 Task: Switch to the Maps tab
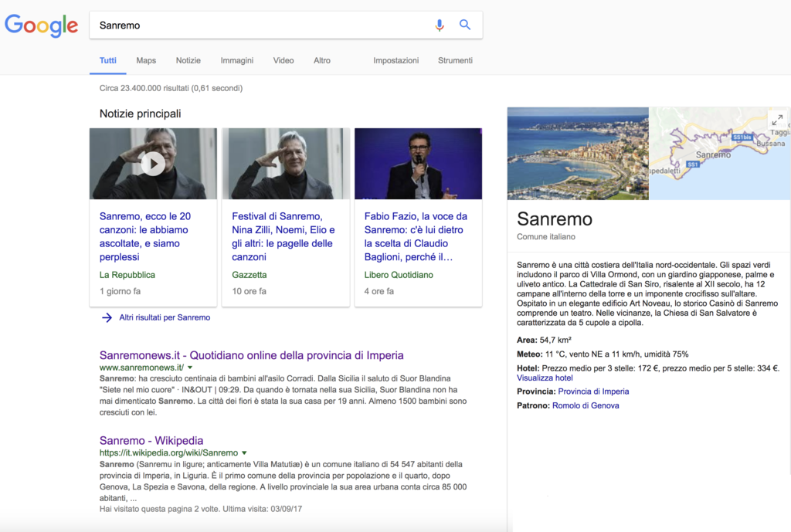pyautogui.click(x=146, y=60)
